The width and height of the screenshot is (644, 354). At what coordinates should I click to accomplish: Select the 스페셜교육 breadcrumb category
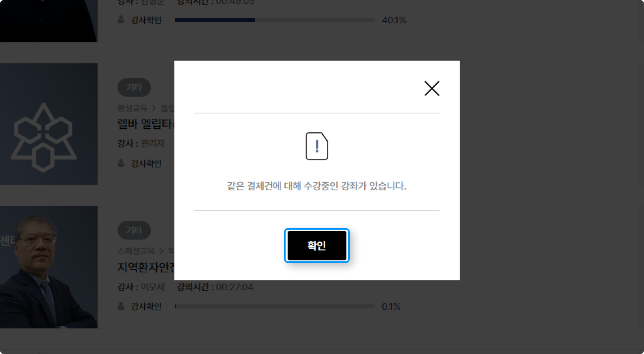(136, 251)
